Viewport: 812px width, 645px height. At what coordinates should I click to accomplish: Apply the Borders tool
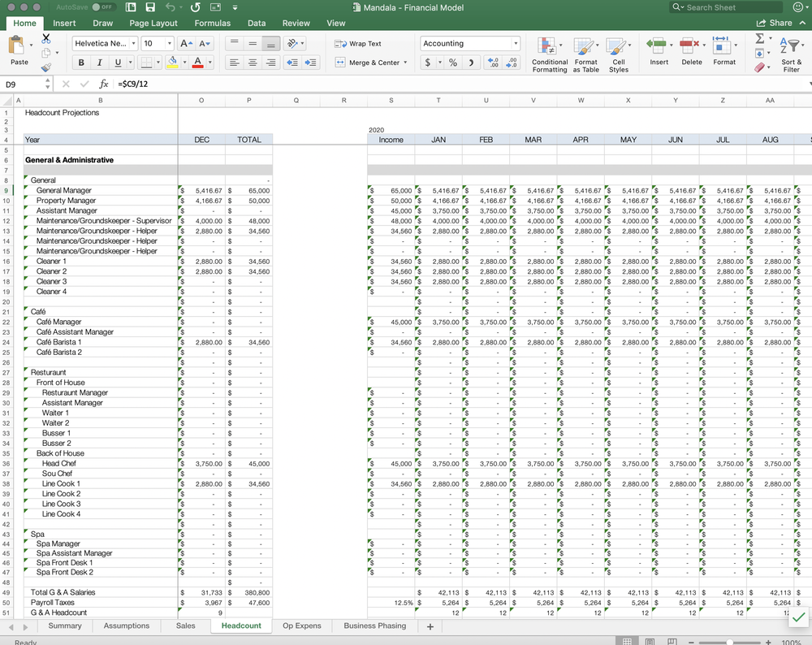[x=146, y=63]
